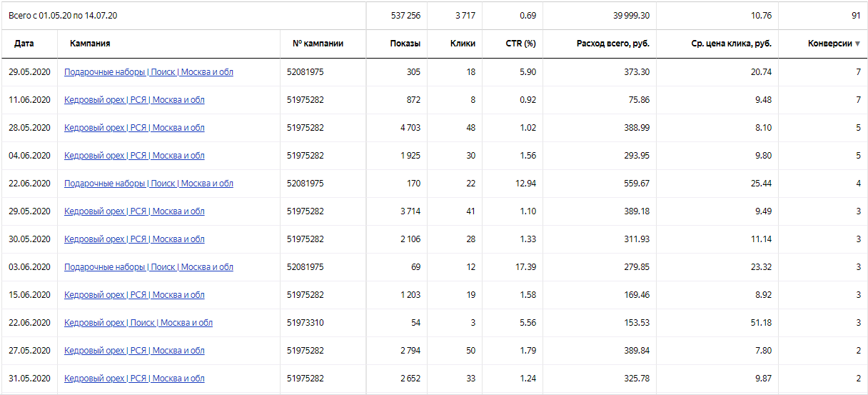Click the sort arrow beside Конверсии
The height and width of the screenshot is (395, 868).
coord(857,44)
